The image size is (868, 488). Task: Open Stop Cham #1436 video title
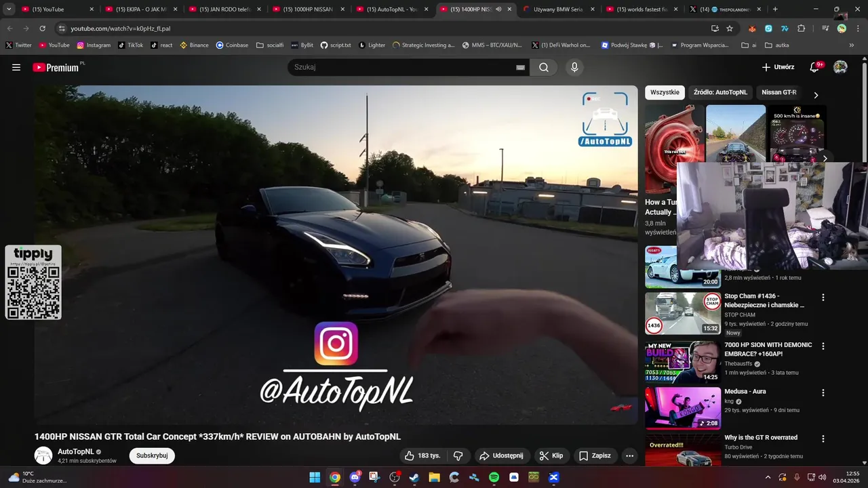(764, 300)
